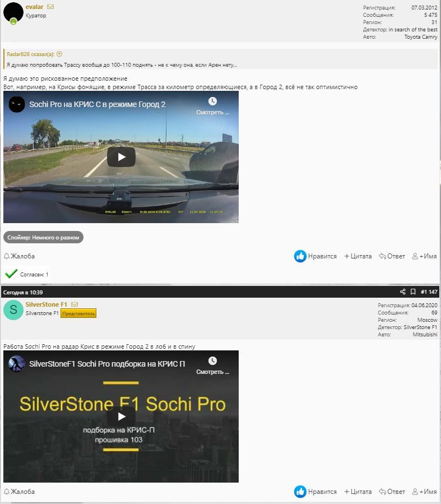441x504 pixels.
Task: Click Watch Later clock on first video
Action: 212,101
